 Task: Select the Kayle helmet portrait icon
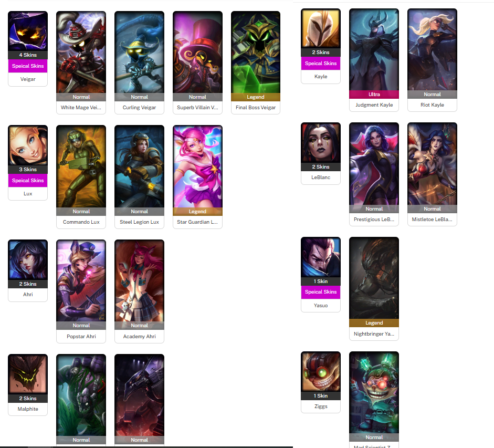coord(321,28)
